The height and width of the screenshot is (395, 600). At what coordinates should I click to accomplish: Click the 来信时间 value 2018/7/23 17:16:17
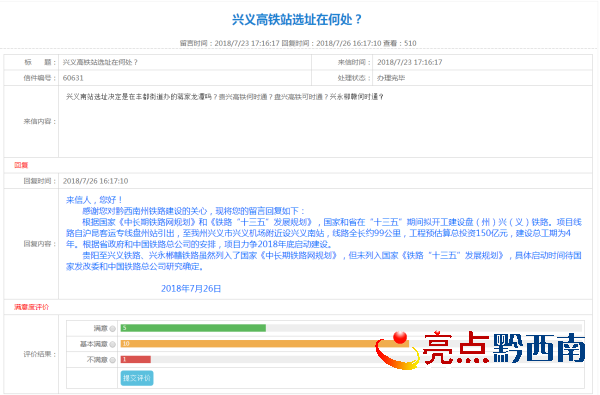coord(409,62)
